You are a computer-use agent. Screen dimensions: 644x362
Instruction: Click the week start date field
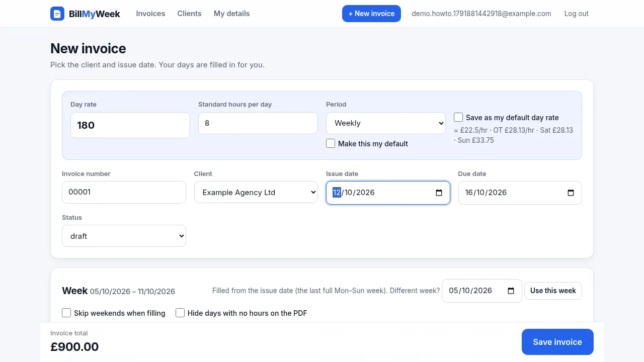(482, 291)
